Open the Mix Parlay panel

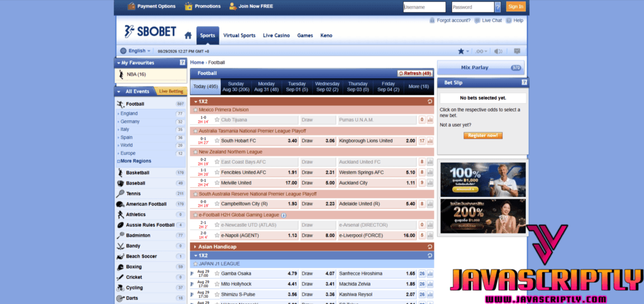[480, 68]
